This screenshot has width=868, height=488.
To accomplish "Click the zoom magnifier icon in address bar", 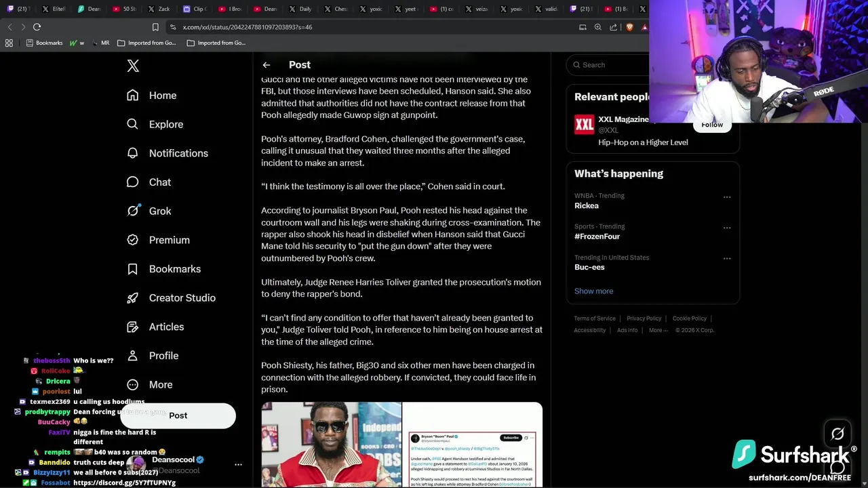I will [x=597, y=27].
